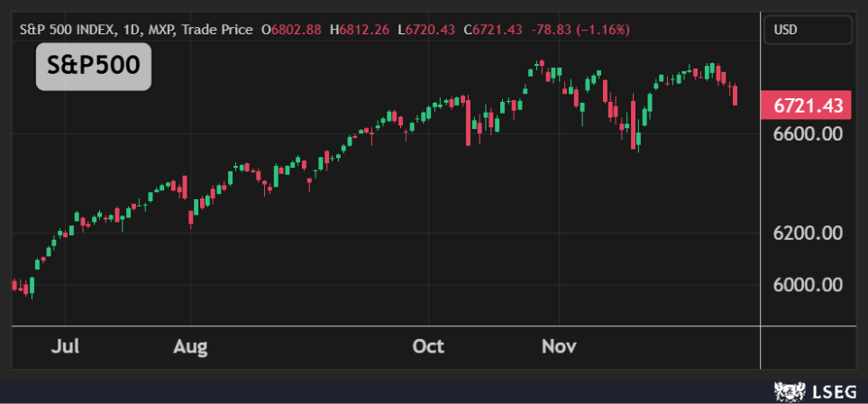868x404 pixels.
Task: Click the Oct label on time axis
Action: pyautogui.click(x=427, y=346)
